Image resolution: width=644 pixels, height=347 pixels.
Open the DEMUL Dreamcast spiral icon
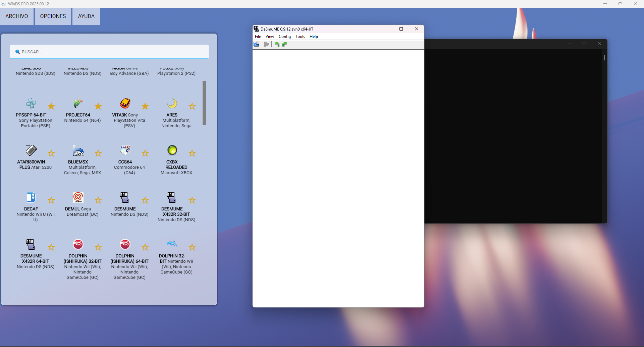pos(78,197)
